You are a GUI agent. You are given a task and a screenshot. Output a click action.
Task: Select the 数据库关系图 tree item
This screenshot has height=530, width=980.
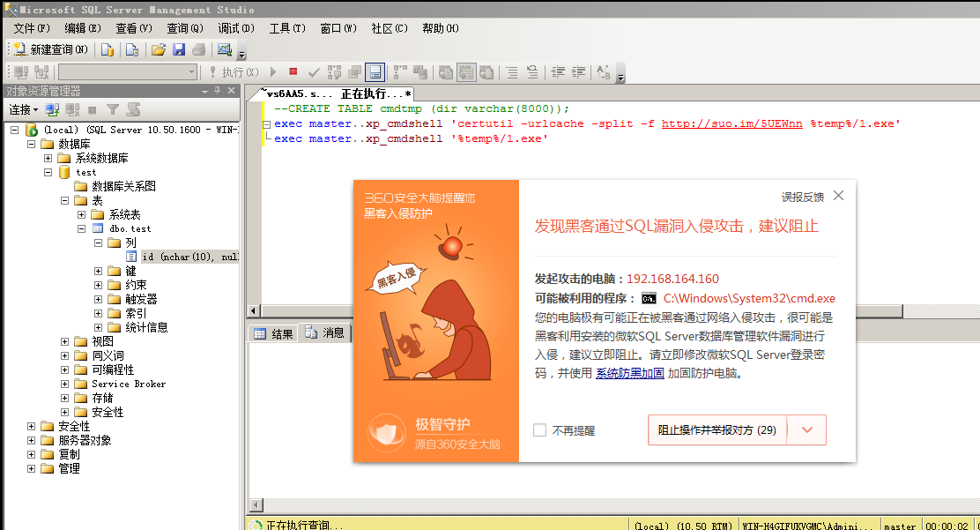pyautogui.click(x=123, y=186)
